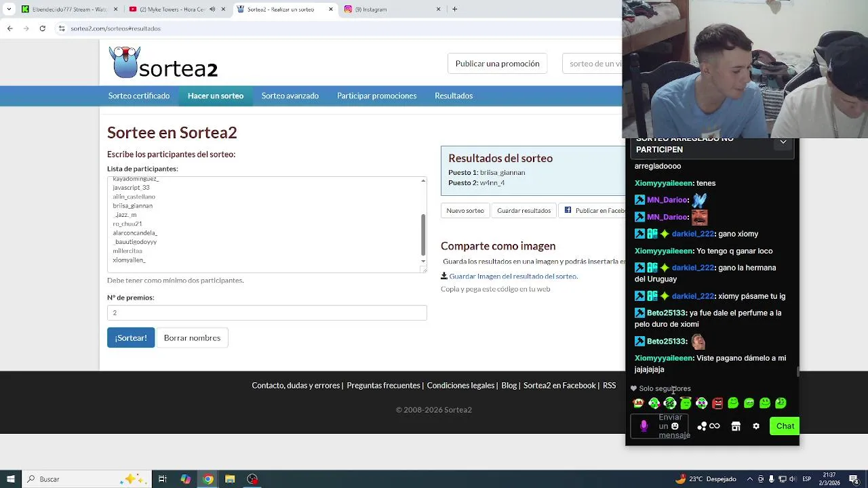Click the volume icon in system tray
Screen dimensions: 868x488
click(x=793, y=479)
